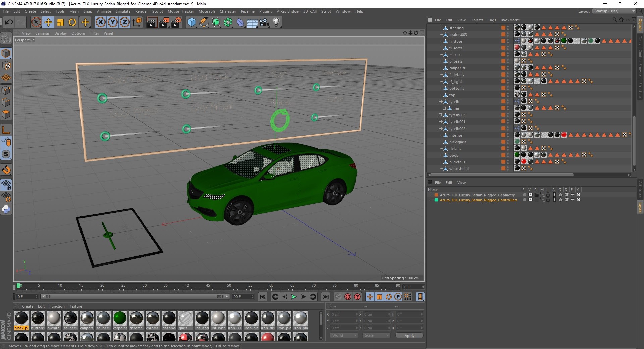Toggle Parameter keyframe P button
Image resolution: width=644 pixels, height=349 pixels.
[398, 297]
